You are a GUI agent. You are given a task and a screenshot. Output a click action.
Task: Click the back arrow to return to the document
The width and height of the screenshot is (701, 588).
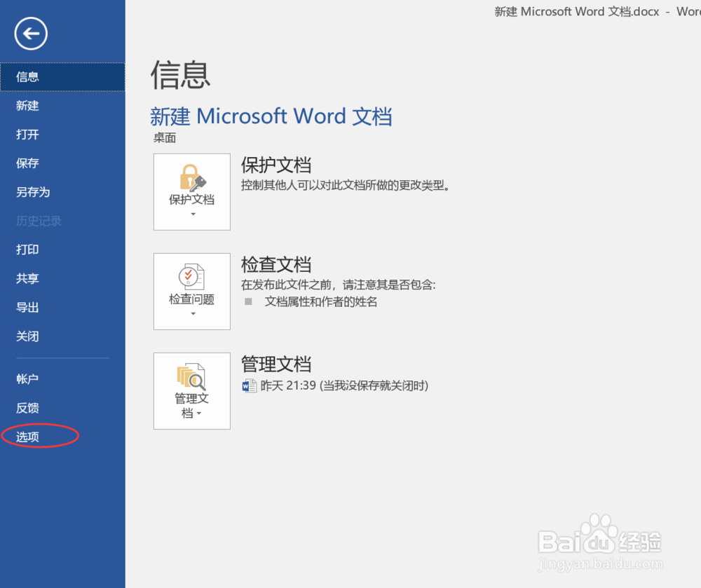[x=31, y=34]
